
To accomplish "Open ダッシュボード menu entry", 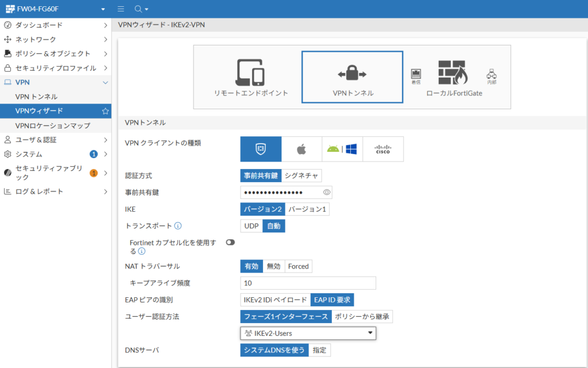I will tap(56, 25).
